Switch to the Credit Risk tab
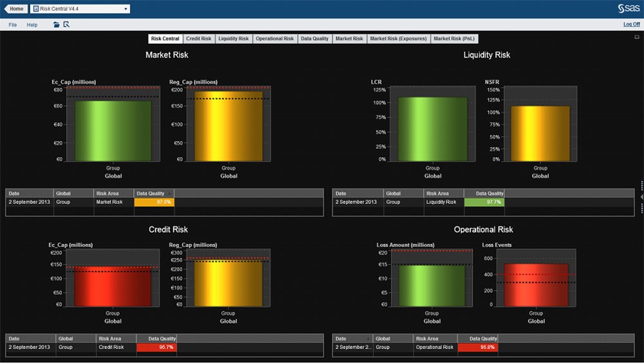The width and height of the screenshot is (644, 363). (x=198, y=39)
